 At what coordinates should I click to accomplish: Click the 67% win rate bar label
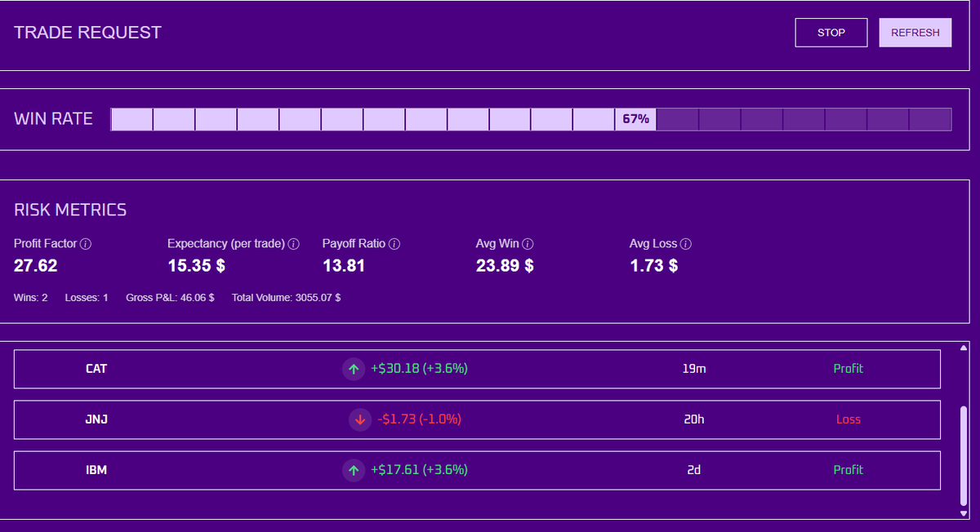click(x=636, y=119)
